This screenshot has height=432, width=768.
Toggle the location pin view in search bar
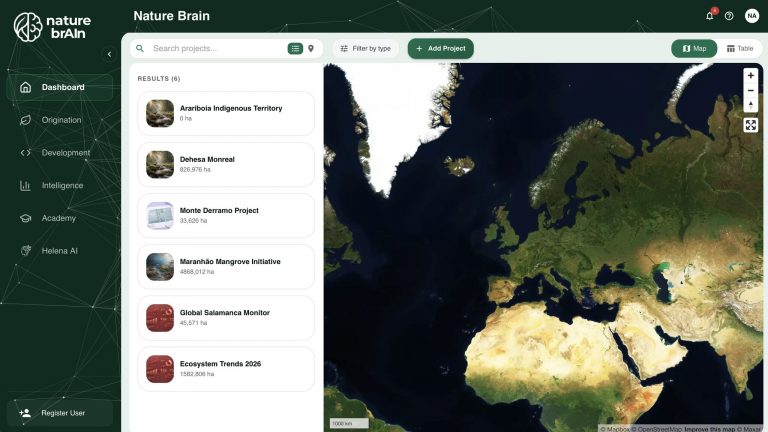[x=311, y=48]
